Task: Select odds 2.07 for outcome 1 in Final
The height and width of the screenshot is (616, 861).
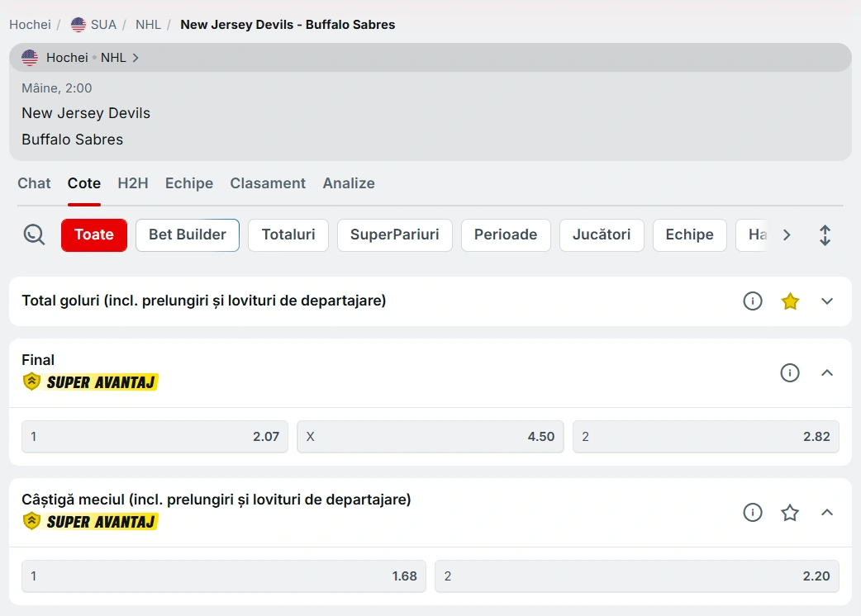Action: (155, 437)
